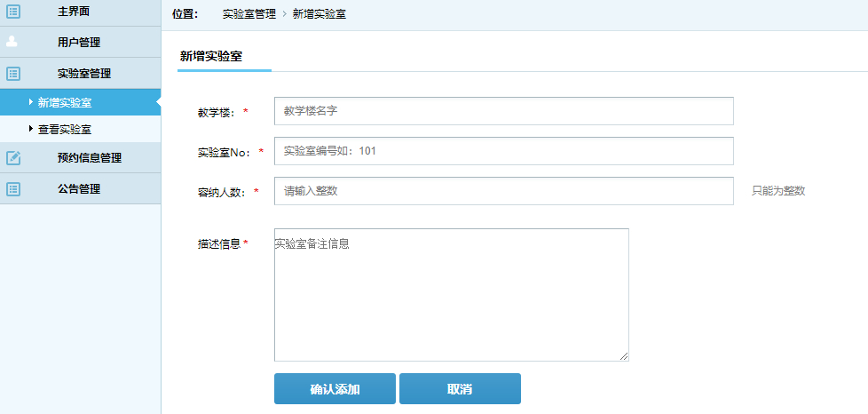
Task: Click the arrow before 查看实验室
Action: coord(30,129)
